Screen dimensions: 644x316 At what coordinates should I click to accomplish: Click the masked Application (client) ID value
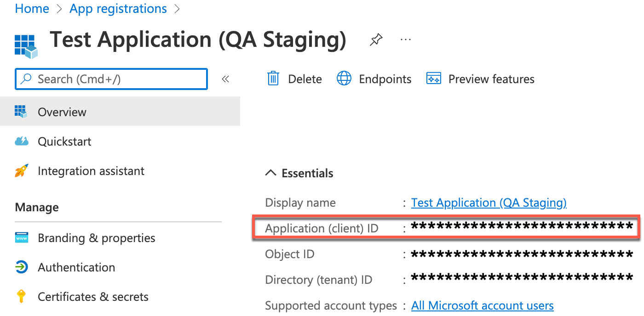pyautogui.click(x=522, y=226)
